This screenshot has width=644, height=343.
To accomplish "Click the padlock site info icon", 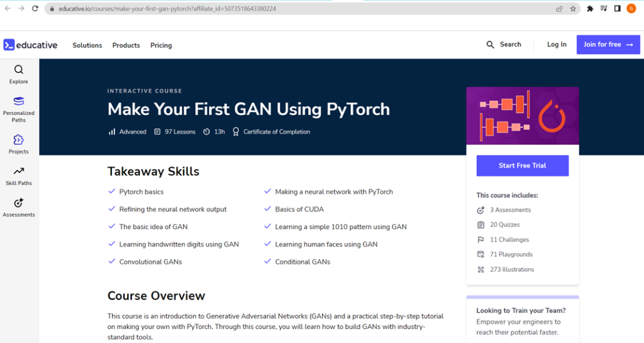I will coord(52,9).
